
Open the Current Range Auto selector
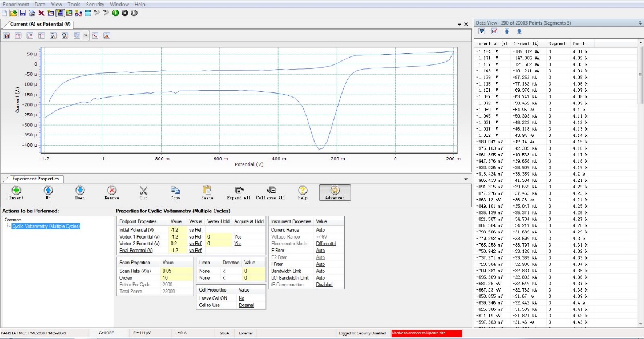pos(320,229)
